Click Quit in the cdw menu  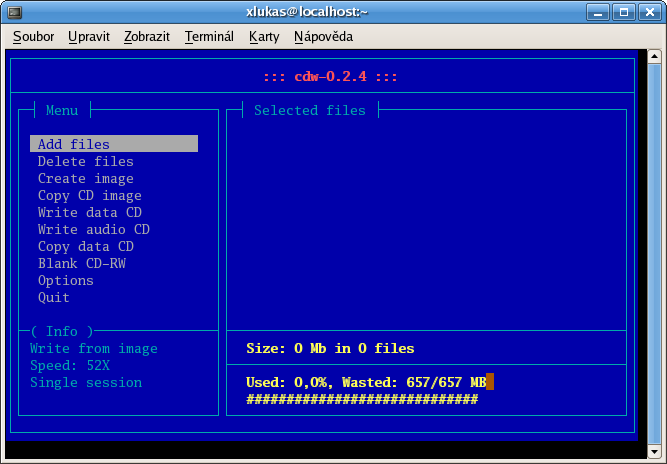54,297
